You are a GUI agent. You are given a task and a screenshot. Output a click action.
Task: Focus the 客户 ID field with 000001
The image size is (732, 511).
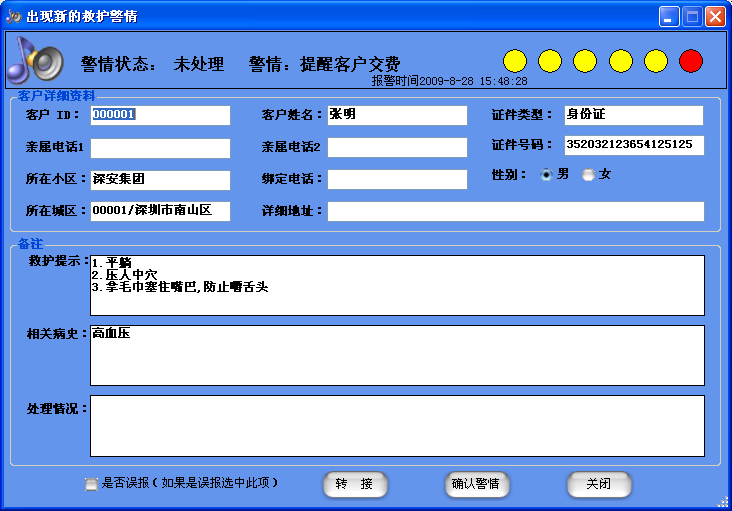click(x=160, y=115)
